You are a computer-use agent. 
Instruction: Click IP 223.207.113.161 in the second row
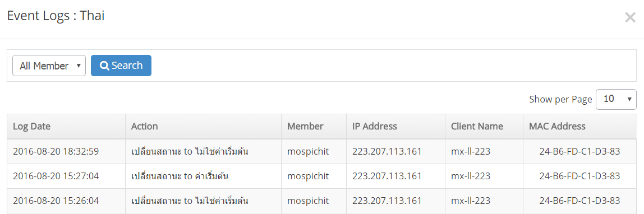pos(387,176)
